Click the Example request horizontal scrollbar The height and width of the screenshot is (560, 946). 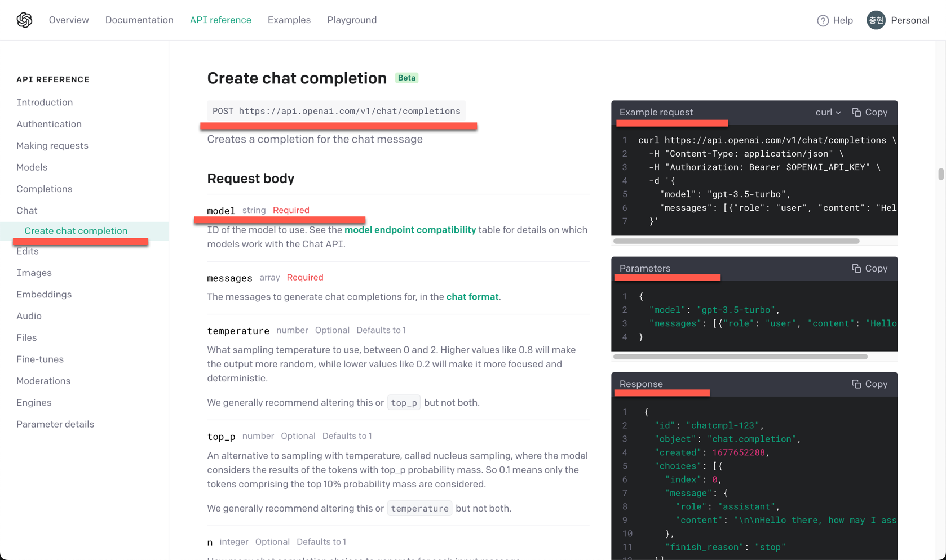pos(736,241)
